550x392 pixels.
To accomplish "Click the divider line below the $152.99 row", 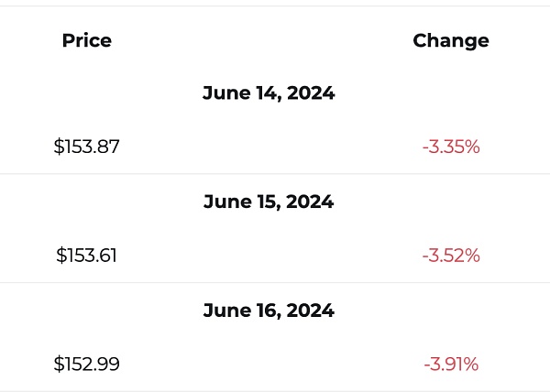I will pyautogui.click(x=275, y=391).
